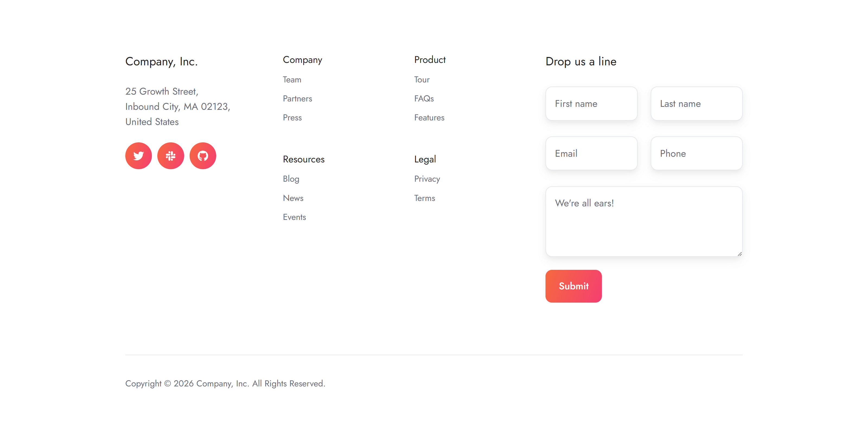Open the Twitter social icon
Screen dimensions: 868x442
139,156
